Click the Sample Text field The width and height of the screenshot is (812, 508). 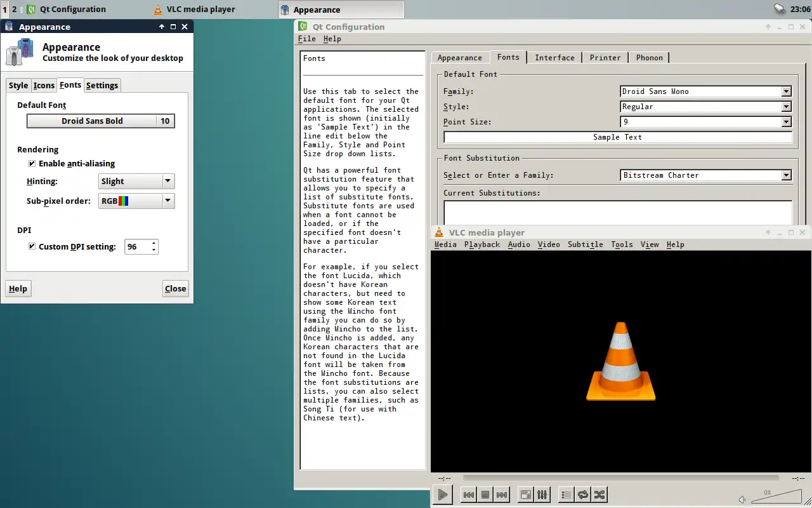pos(618,137)
